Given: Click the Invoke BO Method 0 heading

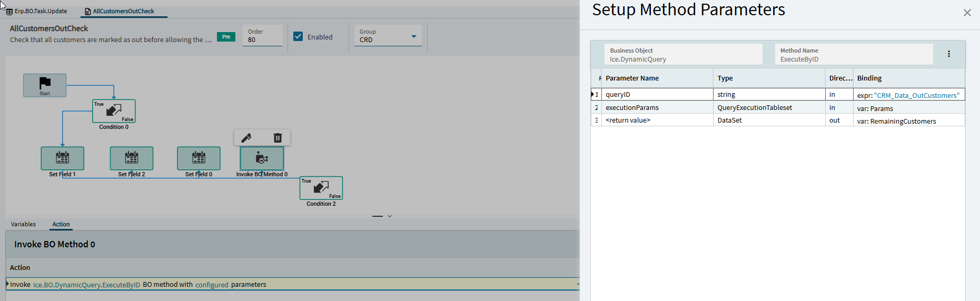Looking at the screenshot, I should coord(55,244).
